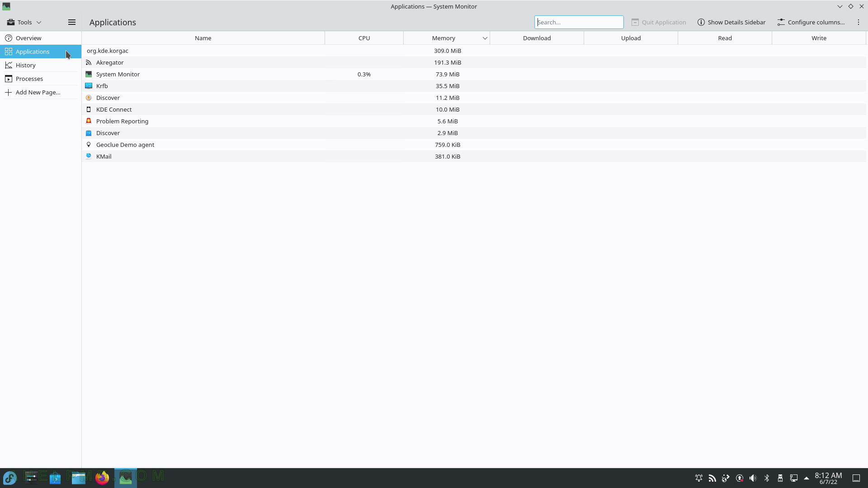Sort by the Read column header
Image resolution: width=868 pixels, height=488 pixels.
coord(725,38)
